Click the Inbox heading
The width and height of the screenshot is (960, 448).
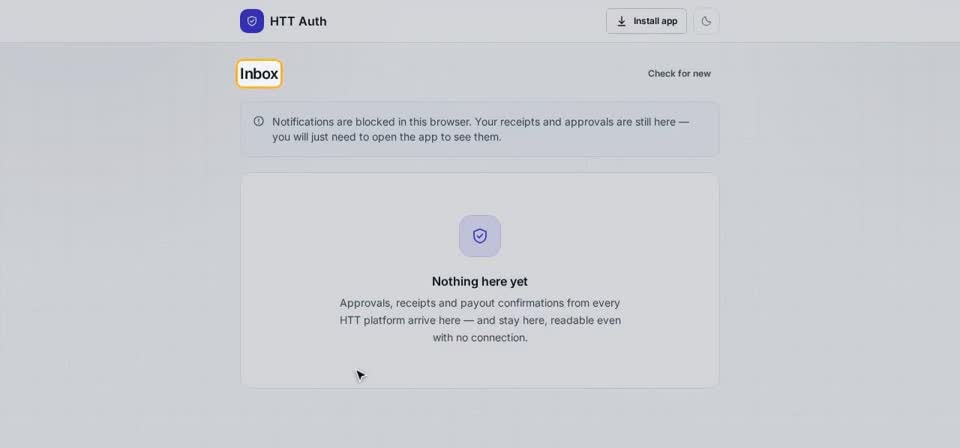pos(259,73)
